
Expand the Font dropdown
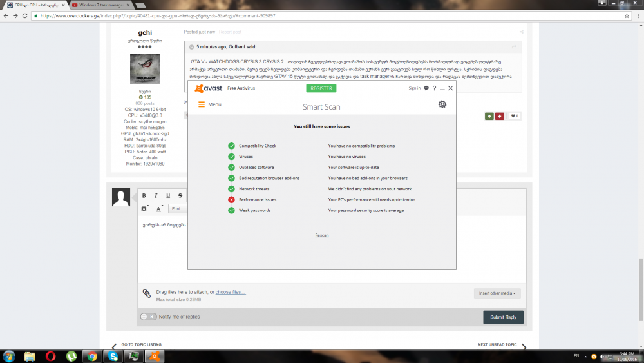click(x=177, y=209)
